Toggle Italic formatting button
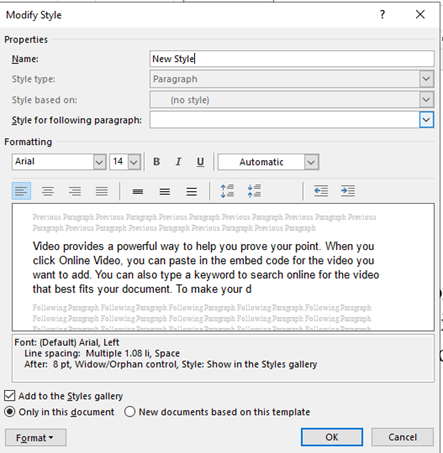443x453 pixels. pos(178,162)
